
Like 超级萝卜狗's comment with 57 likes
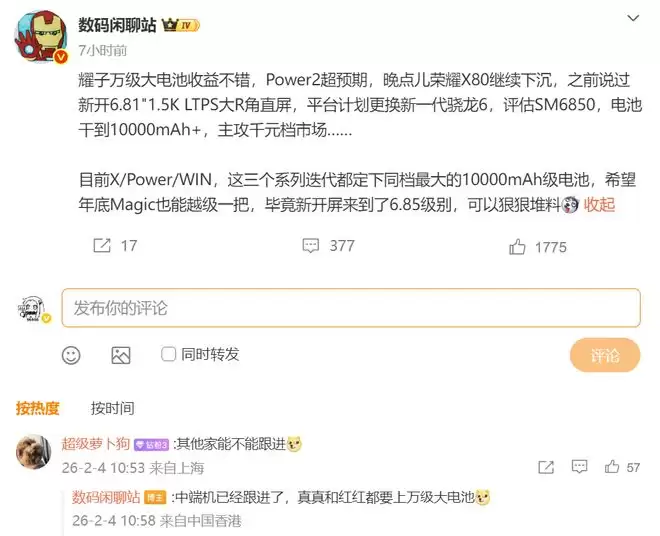coord(612,467)
